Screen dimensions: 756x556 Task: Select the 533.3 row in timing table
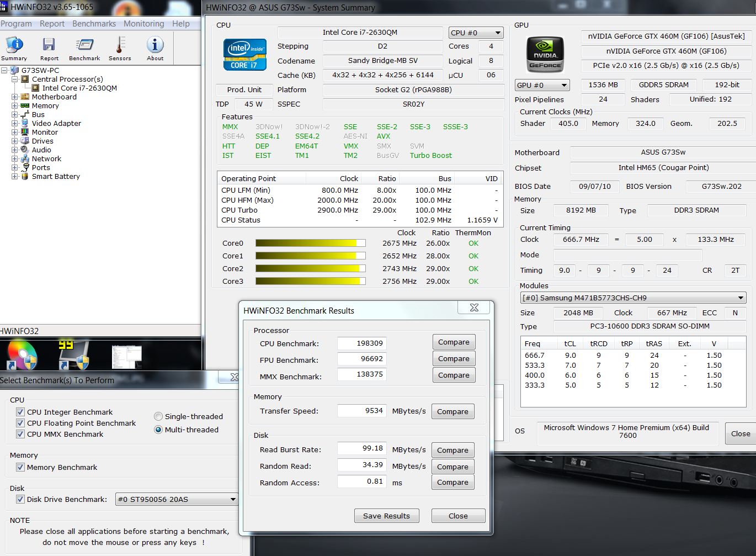(632, 365)
